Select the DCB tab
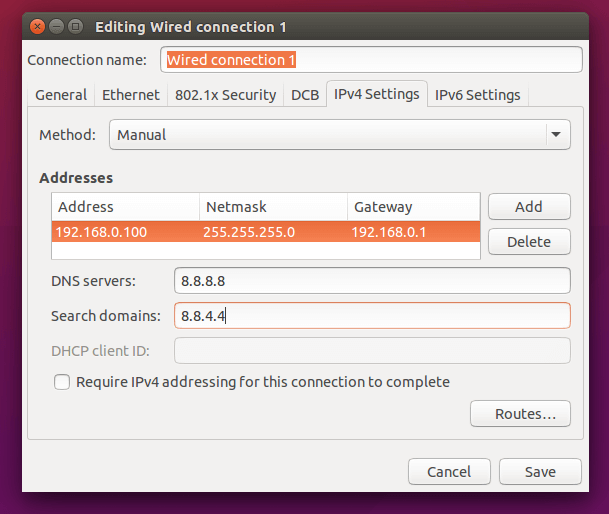 [305, 95]
